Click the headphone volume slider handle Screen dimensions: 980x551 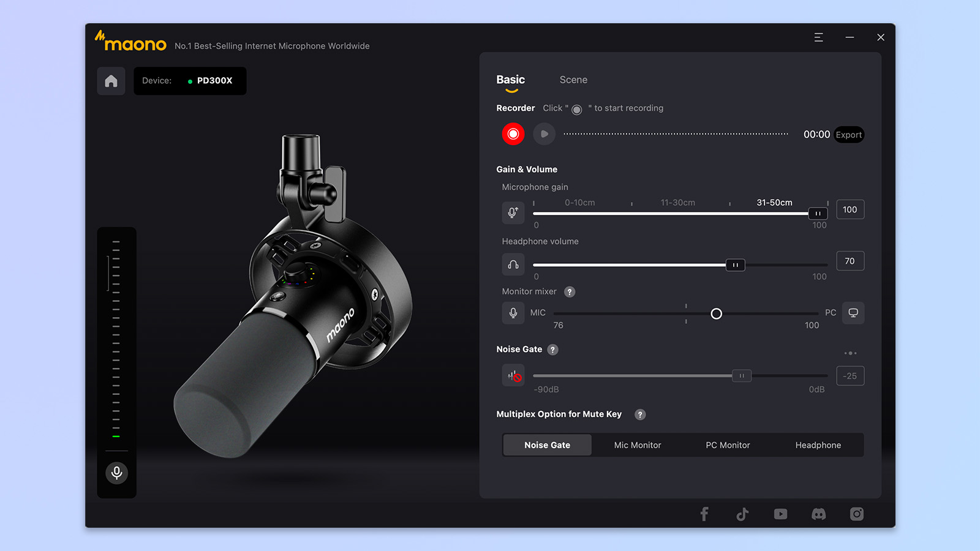coord(735,265)
